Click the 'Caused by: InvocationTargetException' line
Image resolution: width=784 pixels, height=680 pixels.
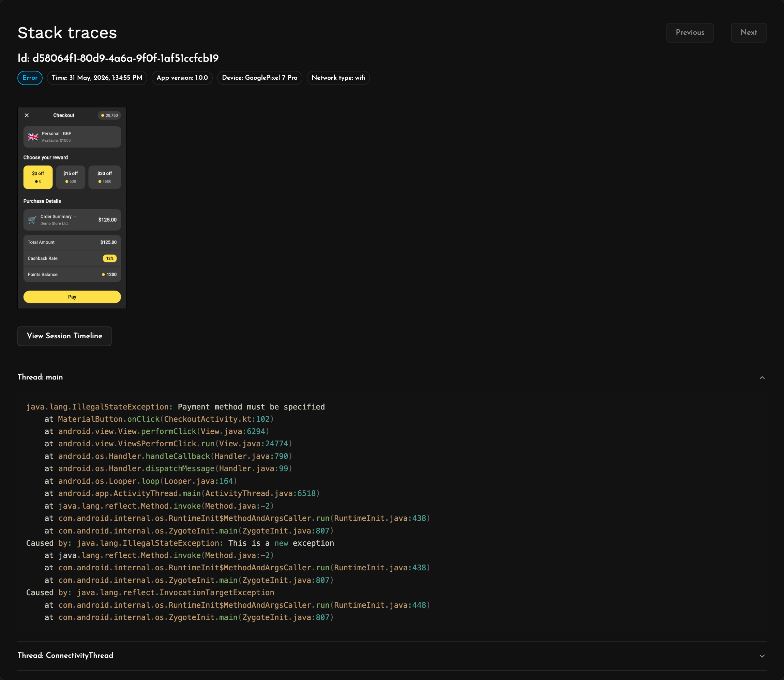(x=150, y=593)
